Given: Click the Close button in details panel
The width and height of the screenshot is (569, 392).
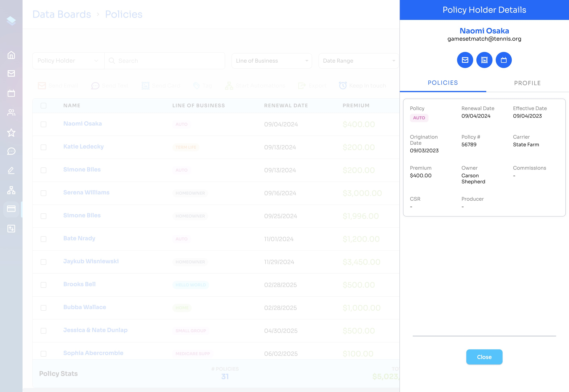Looking at the screenshot, I should (x=484, y=357).
